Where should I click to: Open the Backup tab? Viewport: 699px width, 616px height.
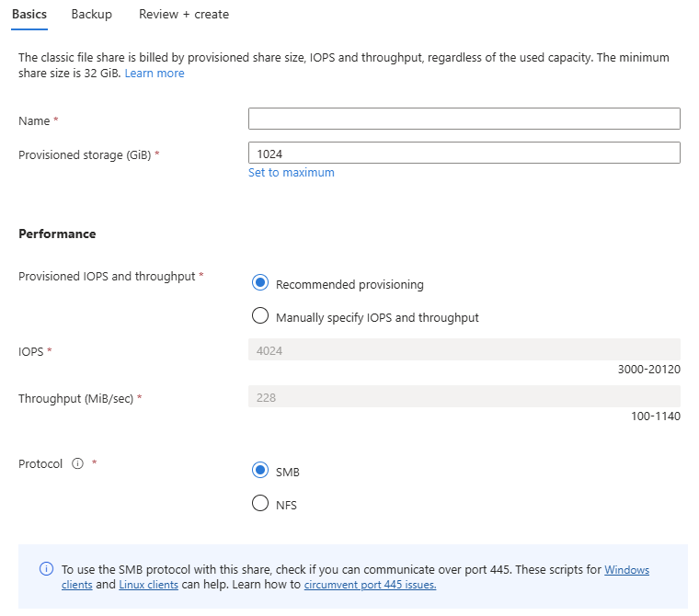pyautogui.click(x=91, y=15)
